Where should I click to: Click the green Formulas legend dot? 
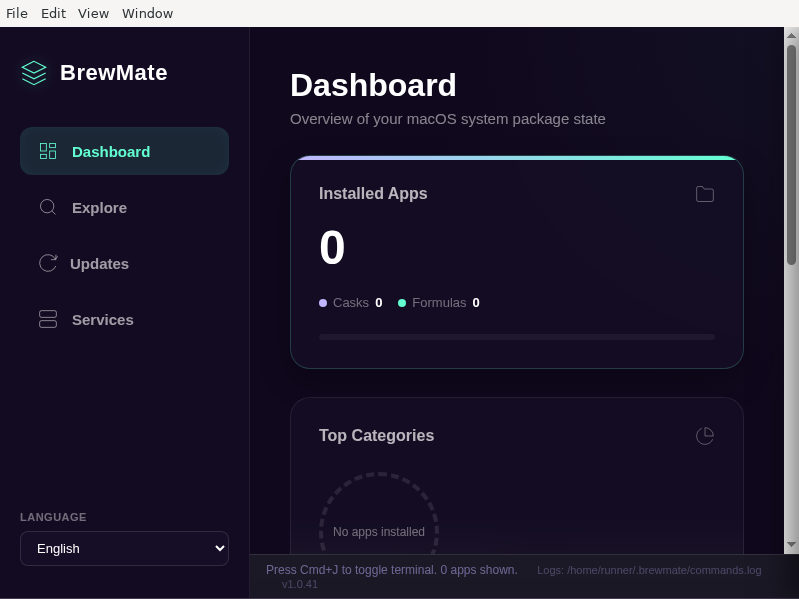click(x=402, y=303)
